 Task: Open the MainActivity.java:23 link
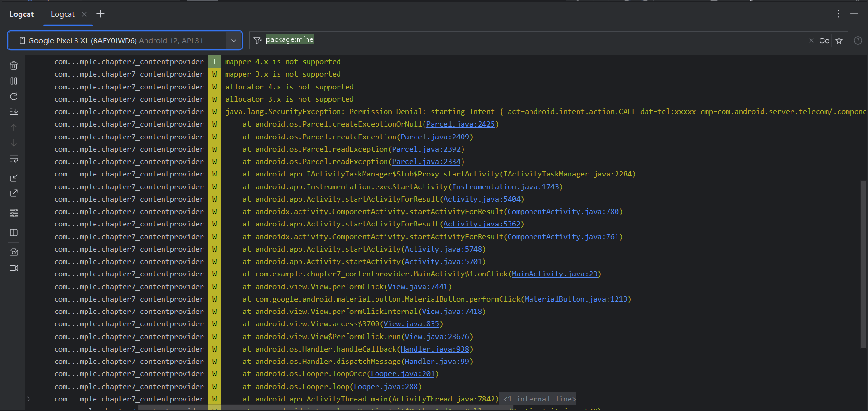point(554,274)
